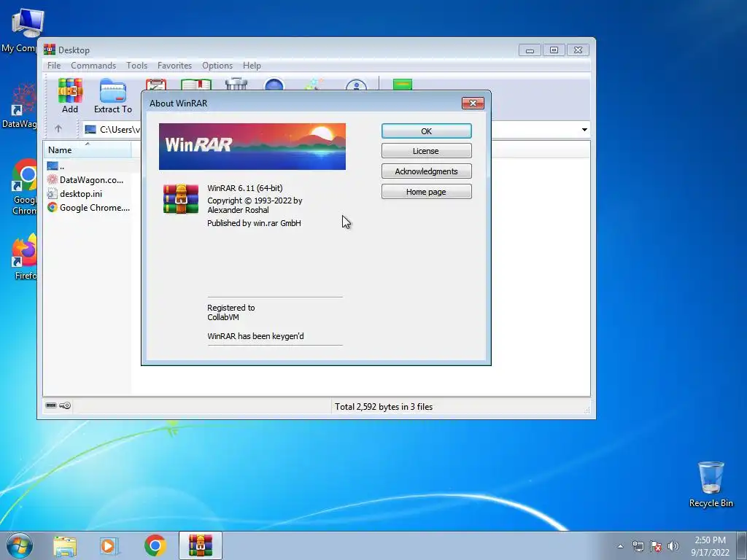Select the Google Chrome.... file row
Screen dimensions: 747x560
pyautogui.click(x=88, y=207)
